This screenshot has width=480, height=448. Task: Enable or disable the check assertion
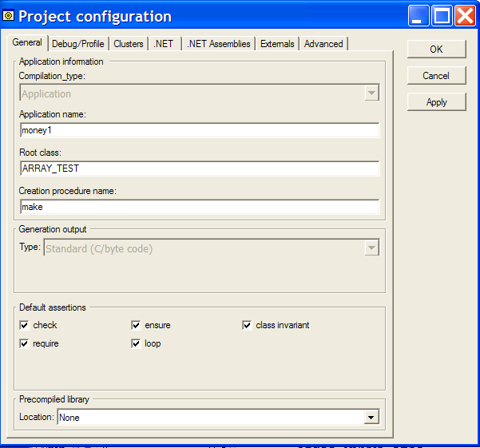24,325
